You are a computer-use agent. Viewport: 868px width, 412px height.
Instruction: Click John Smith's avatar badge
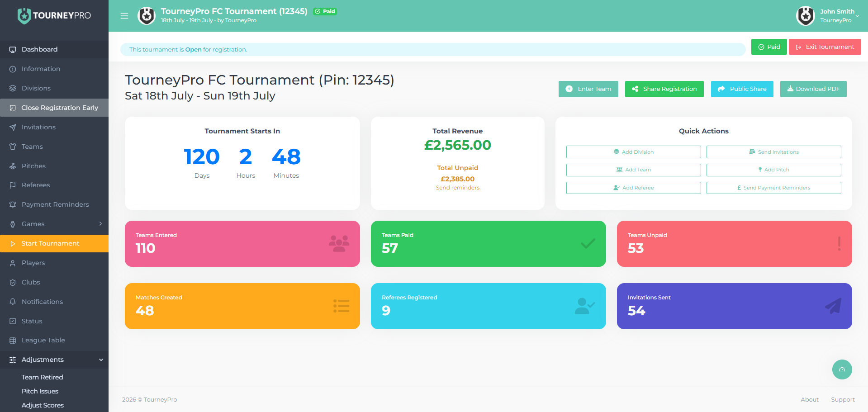point(805,15)
